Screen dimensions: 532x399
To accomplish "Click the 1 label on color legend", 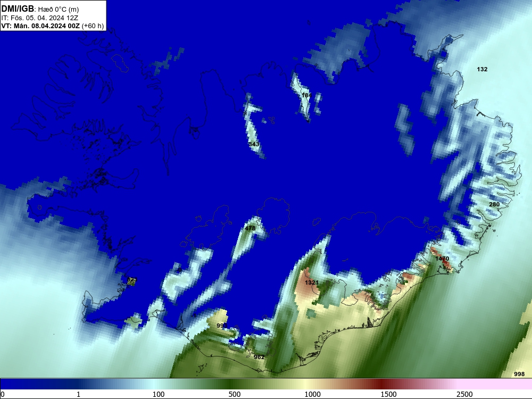I will click(78, 394).
